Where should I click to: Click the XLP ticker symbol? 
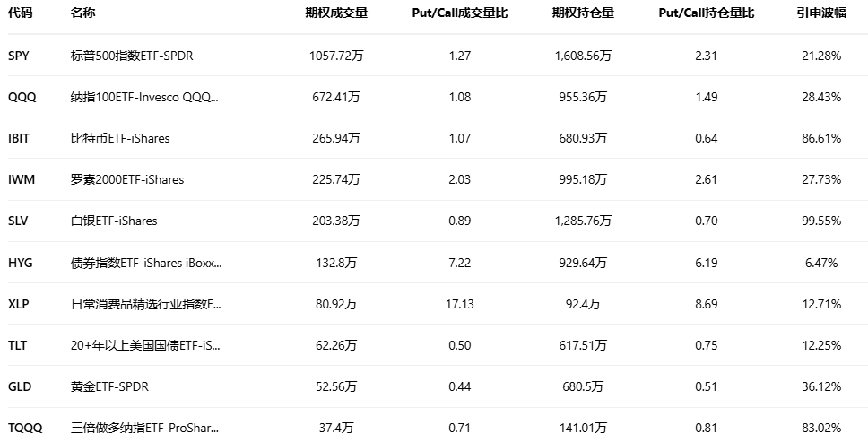19,304
